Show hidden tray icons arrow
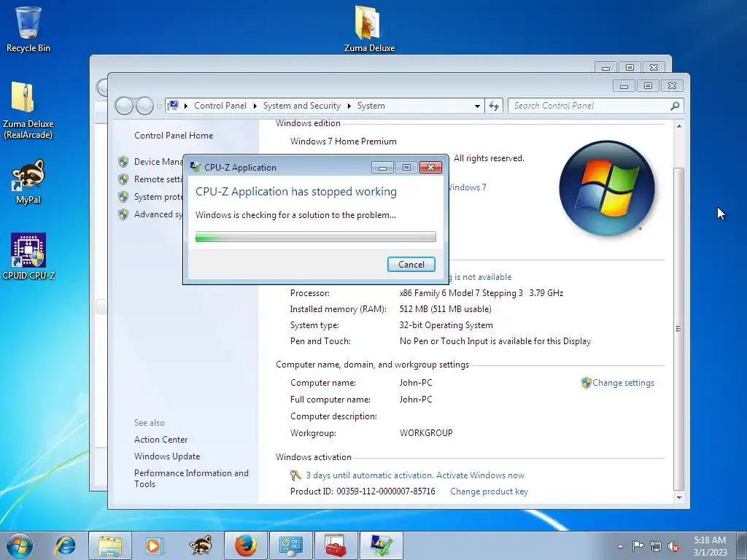The height and width of the screenshot is (560, 747). click(x=620, y=546)
